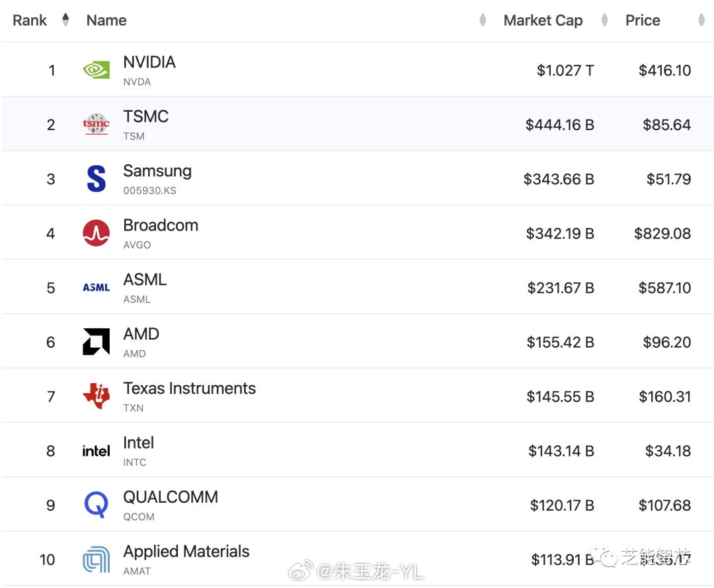Click Broadcom's $342.19 B market cap
Screen dimensions: 714x588
[560, 233]
